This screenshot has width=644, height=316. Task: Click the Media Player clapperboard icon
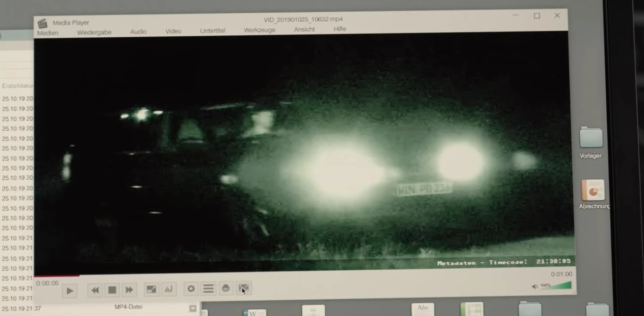42,23
